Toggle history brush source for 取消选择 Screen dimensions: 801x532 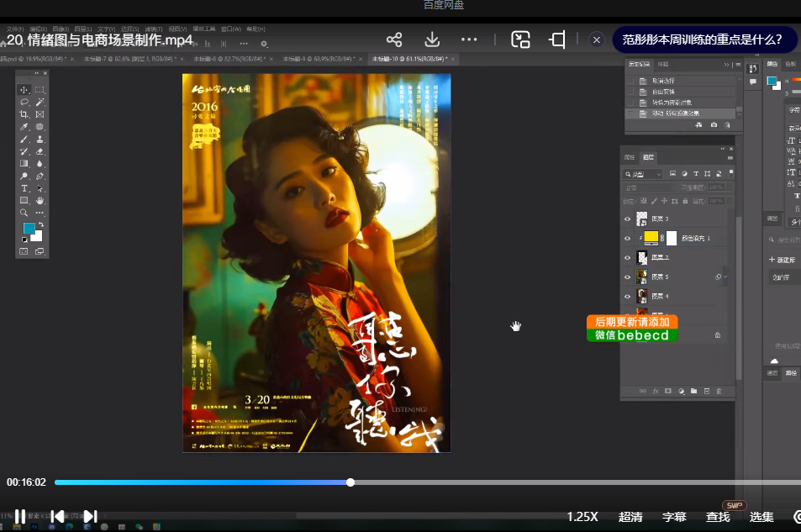pyautogui.click(x=630, y=81)
